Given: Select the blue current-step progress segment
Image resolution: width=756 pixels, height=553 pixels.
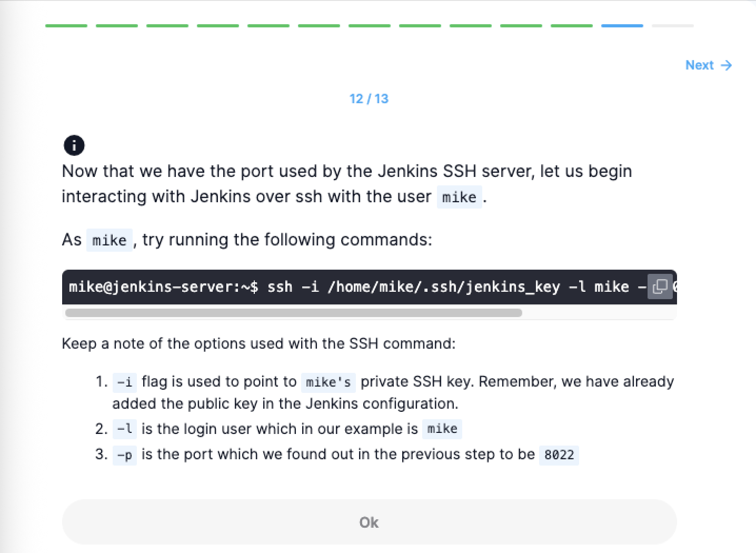Looking at the screenshot, I should tap(622, 25).
